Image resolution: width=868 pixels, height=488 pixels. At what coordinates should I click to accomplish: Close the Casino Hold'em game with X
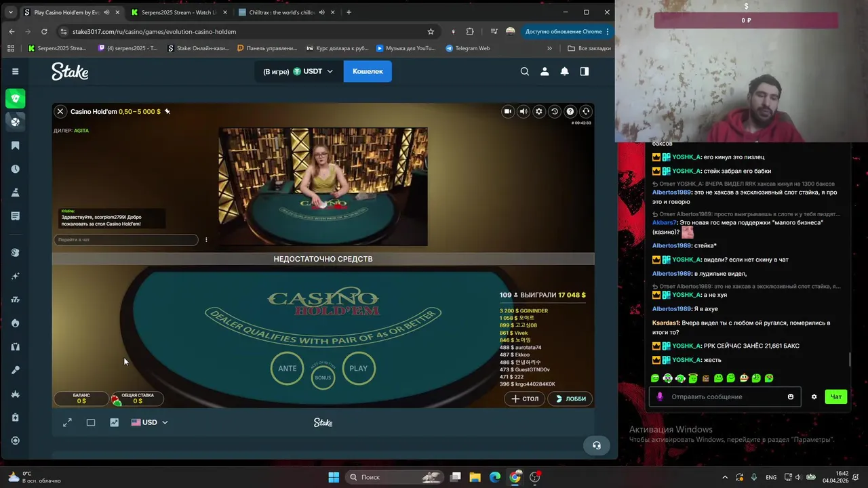60,111
